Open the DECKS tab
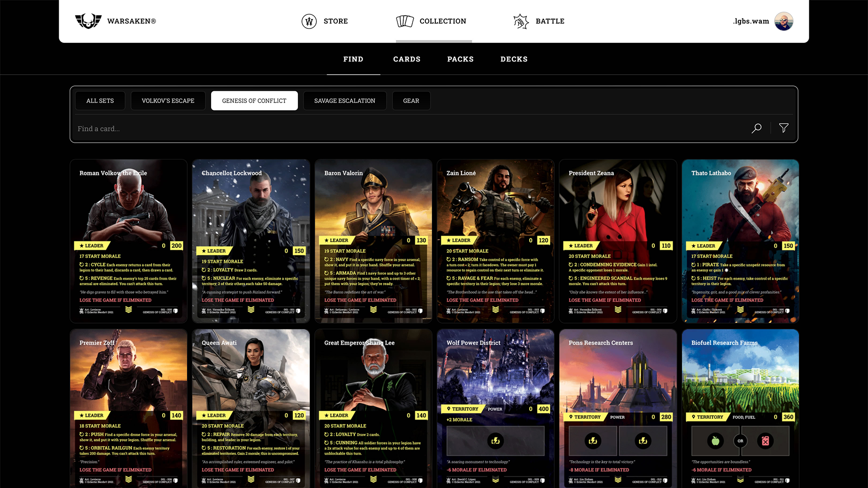This screenshot has width=868, height=488. [514, 59]
